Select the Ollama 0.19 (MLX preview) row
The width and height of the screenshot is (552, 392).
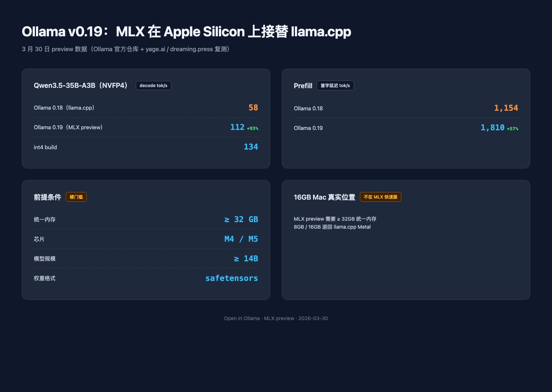146,127
